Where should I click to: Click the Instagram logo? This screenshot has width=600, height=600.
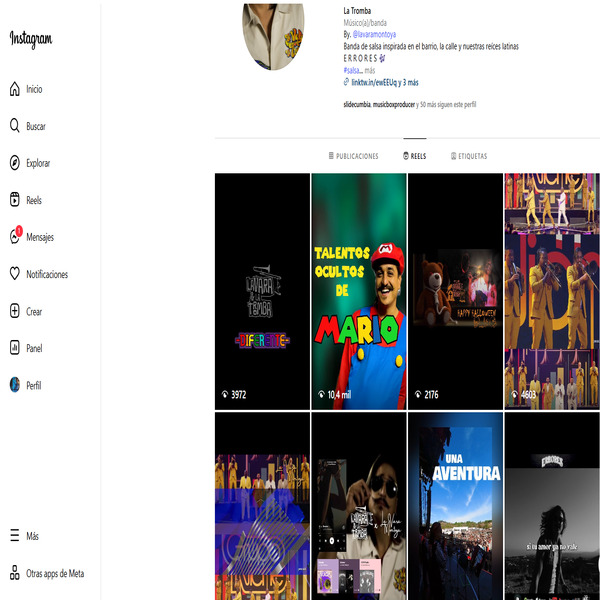[31, 39]
